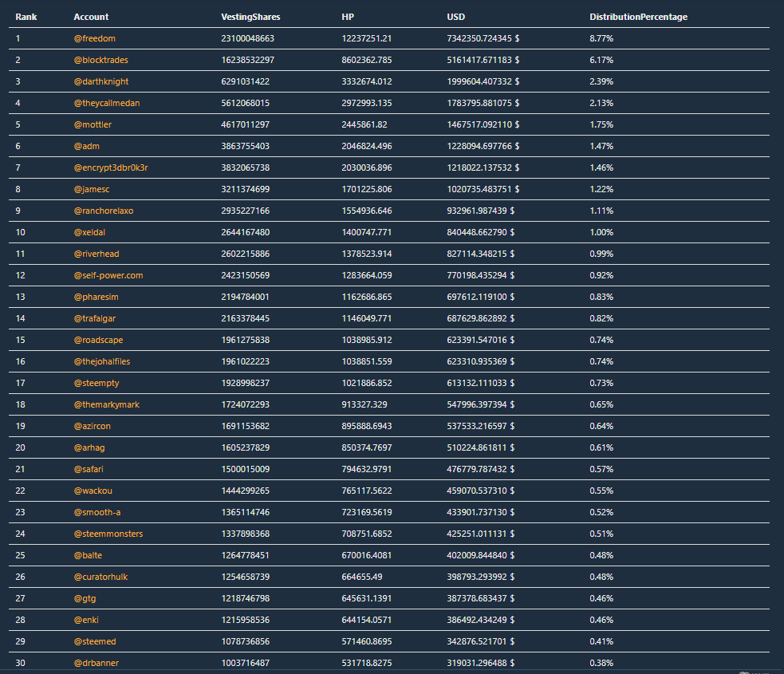Open the @riverhead account link
Viewport: 784px width, 674px height.
97,254
